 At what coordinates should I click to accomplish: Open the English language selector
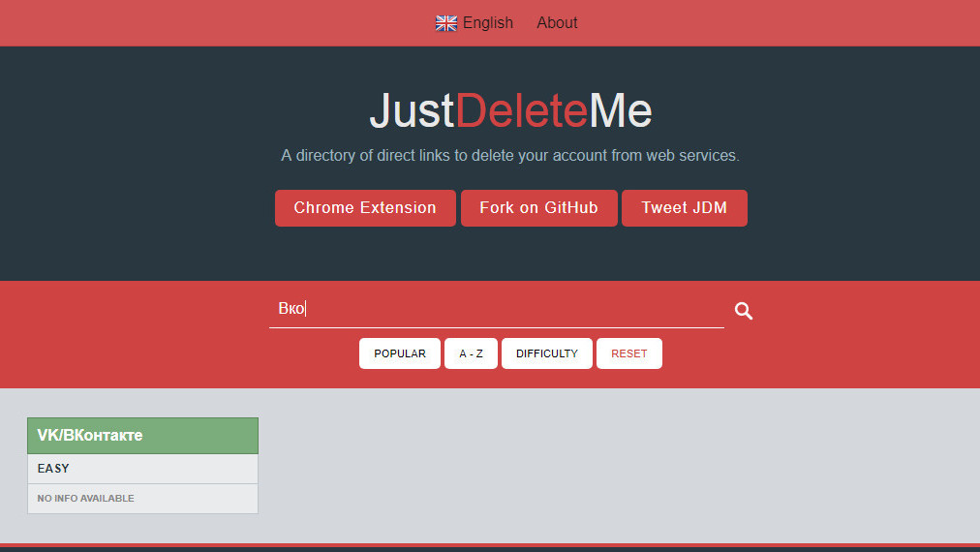pyautogui.click(x=475, y=23)
